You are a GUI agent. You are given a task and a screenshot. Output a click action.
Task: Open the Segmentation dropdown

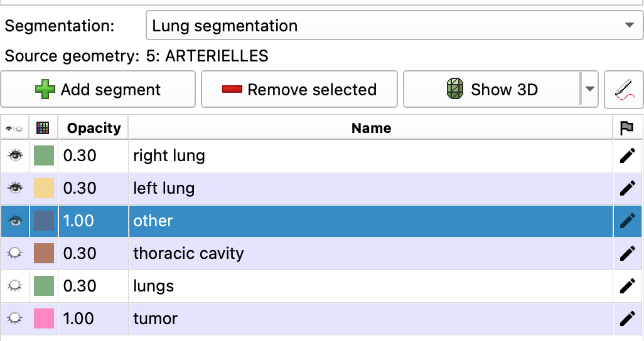tap(393, 26)
